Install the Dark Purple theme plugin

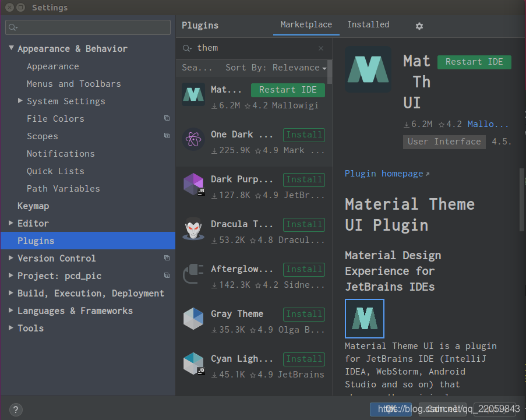(x=304, y=180)
